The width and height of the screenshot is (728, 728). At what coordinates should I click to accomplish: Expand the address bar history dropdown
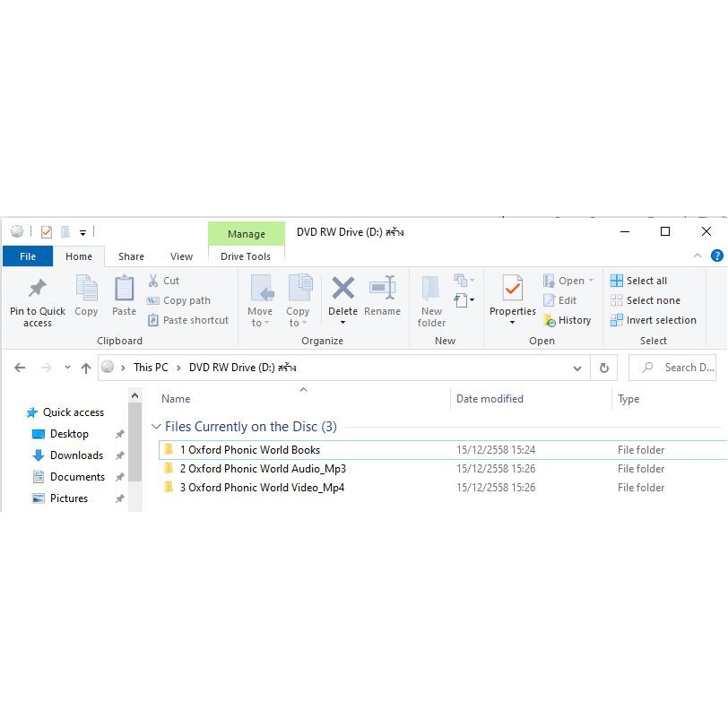tap(577, 368)
